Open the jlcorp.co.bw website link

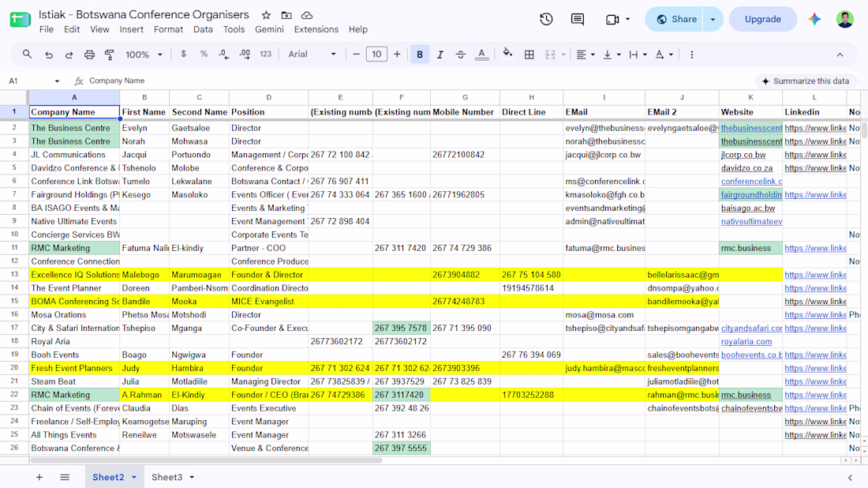pos(743,155)
